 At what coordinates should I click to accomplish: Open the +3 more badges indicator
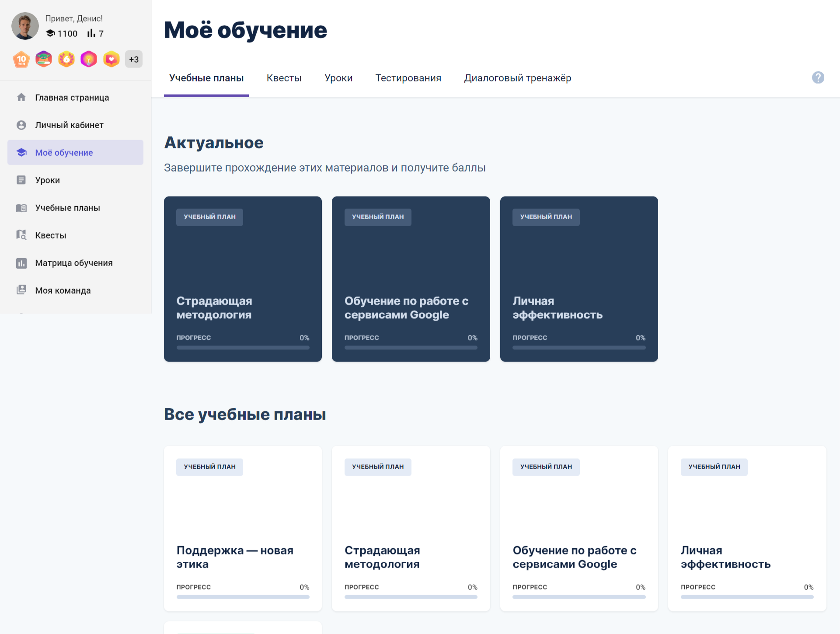[134, 60]
